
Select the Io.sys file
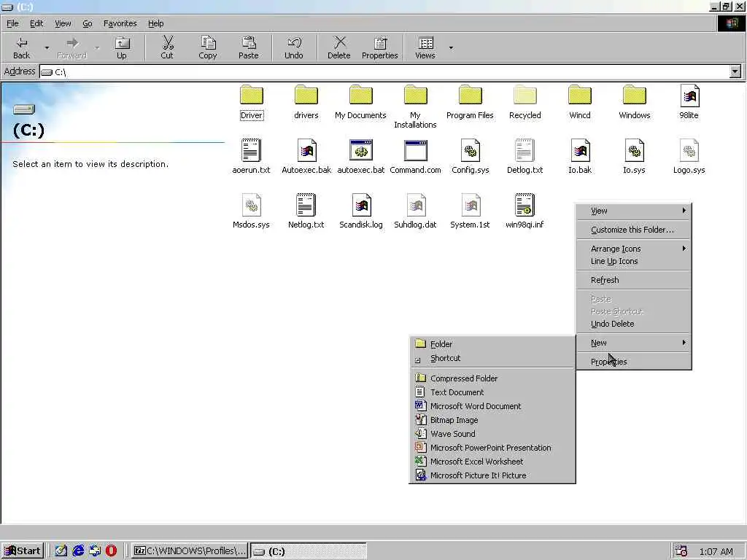point(635,157)
